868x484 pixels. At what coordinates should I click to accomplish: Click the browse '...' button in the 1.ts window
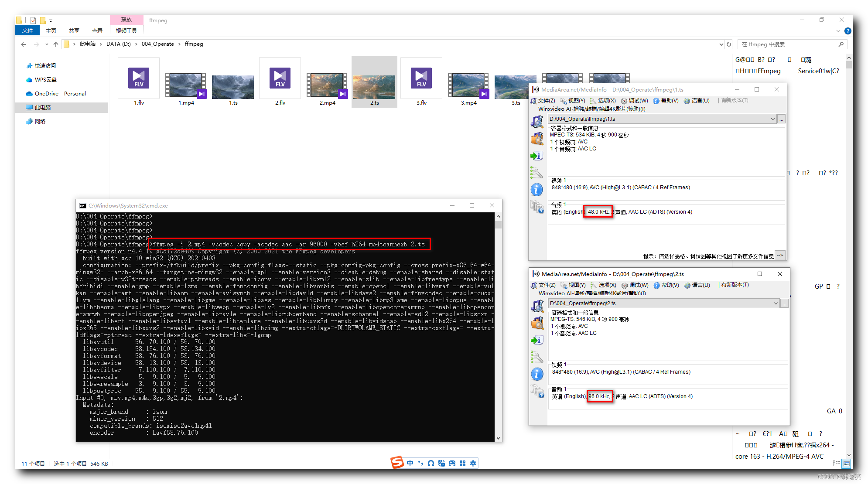781,119
